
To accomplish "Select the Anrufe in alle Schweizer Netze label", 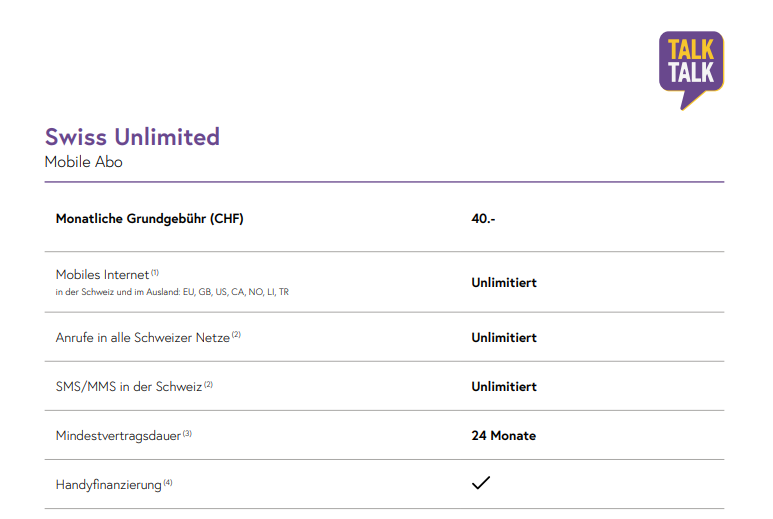I will coord(142,337).
